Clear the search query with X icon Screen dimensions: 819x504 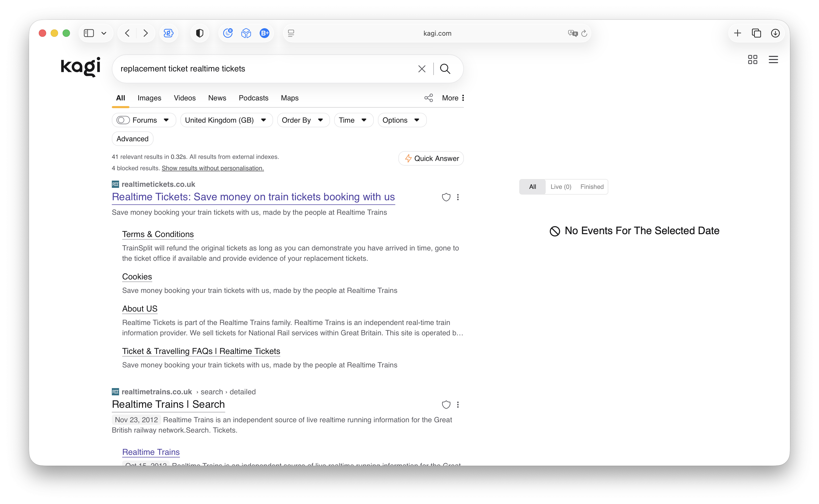click(422, 69)
